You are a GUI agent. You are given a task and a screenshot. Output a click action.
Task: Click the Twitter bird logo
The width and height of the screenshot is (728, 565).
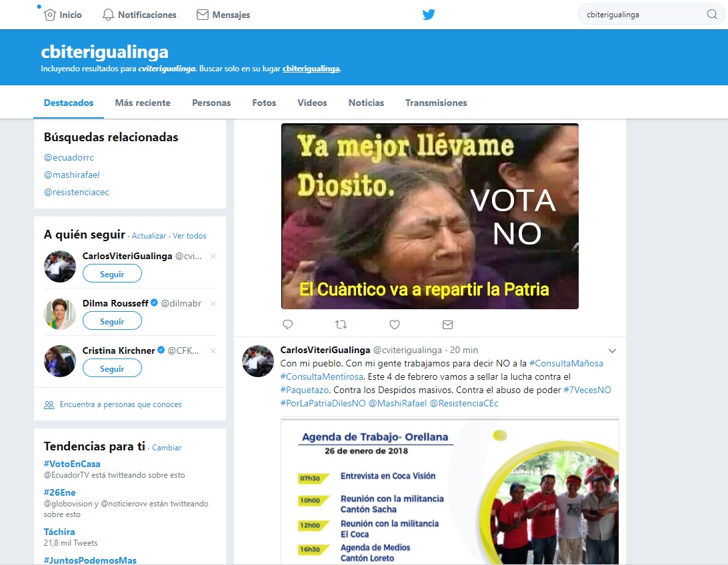(429, 15)
